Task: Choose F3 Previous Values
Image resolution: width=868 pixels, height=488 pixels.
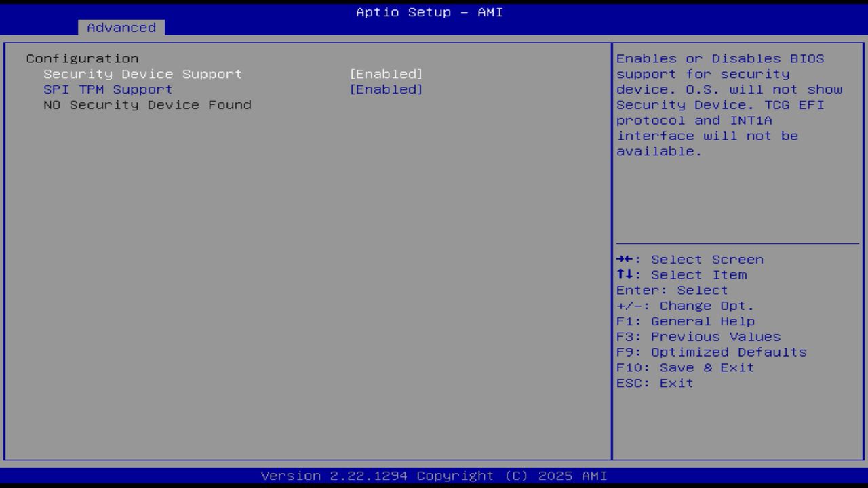Action: (698, 336)
